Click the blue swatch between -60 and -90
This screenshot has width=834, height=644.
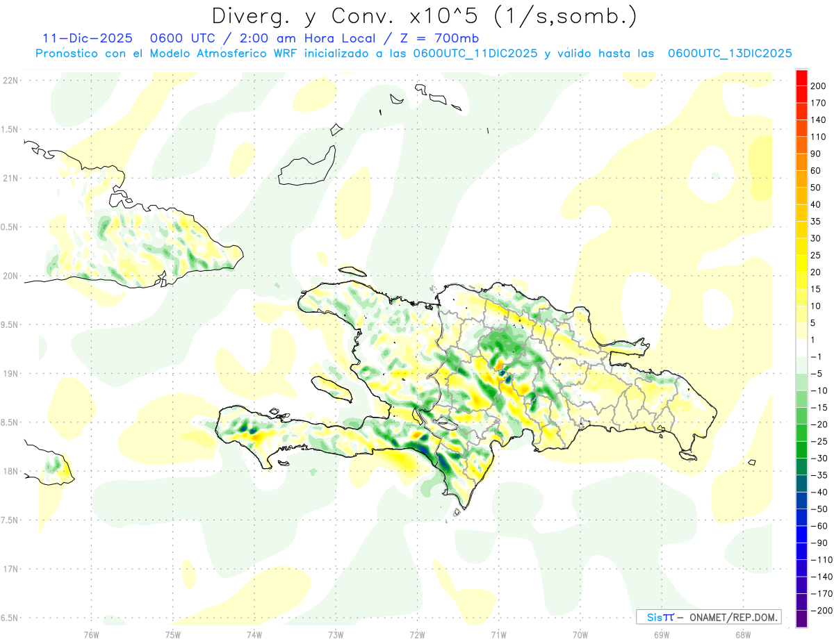click(x=801, y=534)
